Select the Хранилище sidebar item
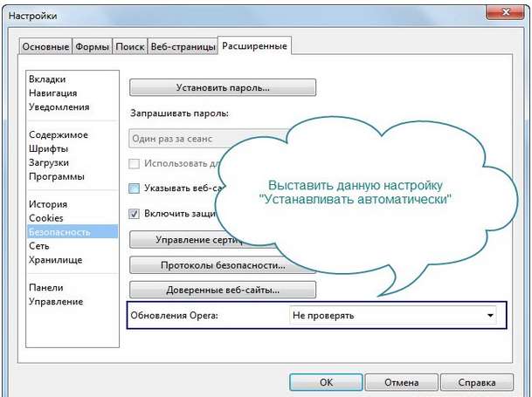532x397 pixels. tap(55, 259)
